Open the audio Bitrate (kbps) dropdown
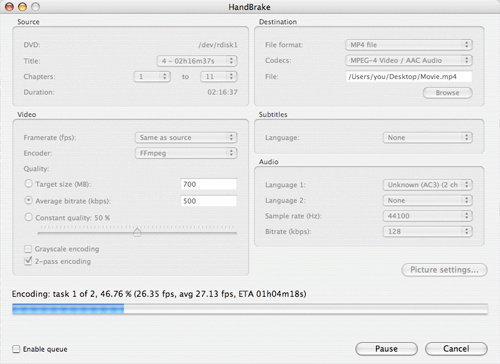500x364 pixels. coord(427,232)
